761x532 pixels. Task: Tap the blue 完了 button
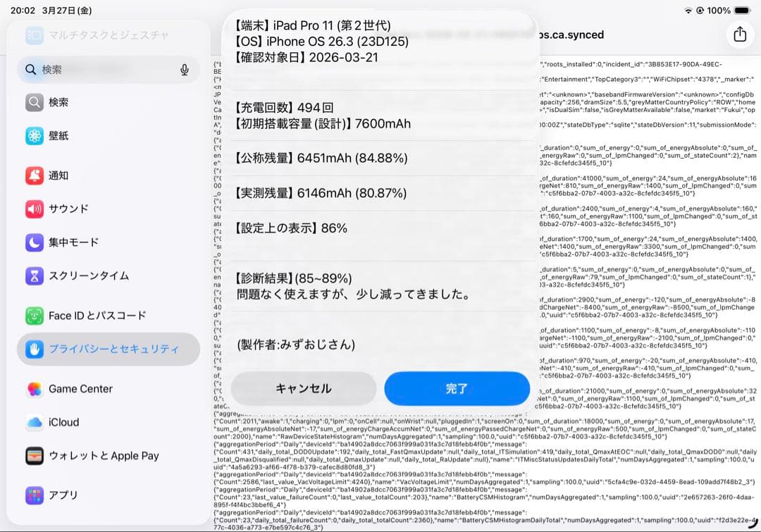(x=457, y=388)
